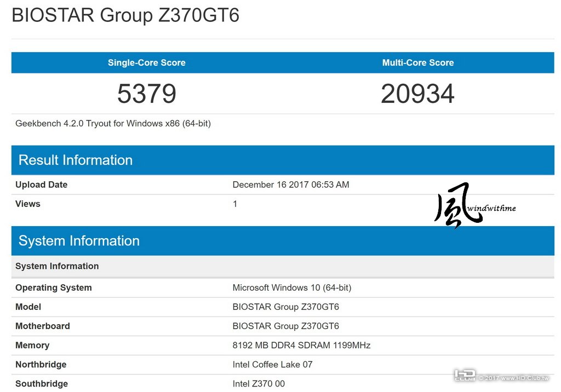Click the 'BIOSTAR Group Z370GT6' page title
561x392 pixels.
pyautogui.click(x=125, y=15)
